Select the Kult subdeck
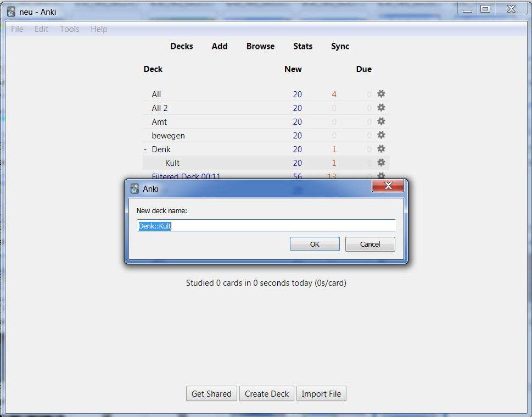Viewport: 532px width, 417px height. click(172, 163)
